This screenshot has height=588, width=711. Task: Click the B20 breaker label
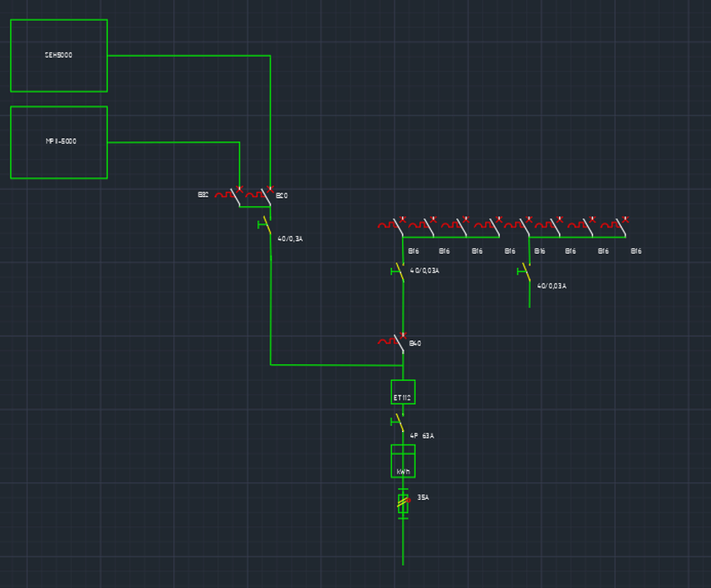(x=282, y=195)
